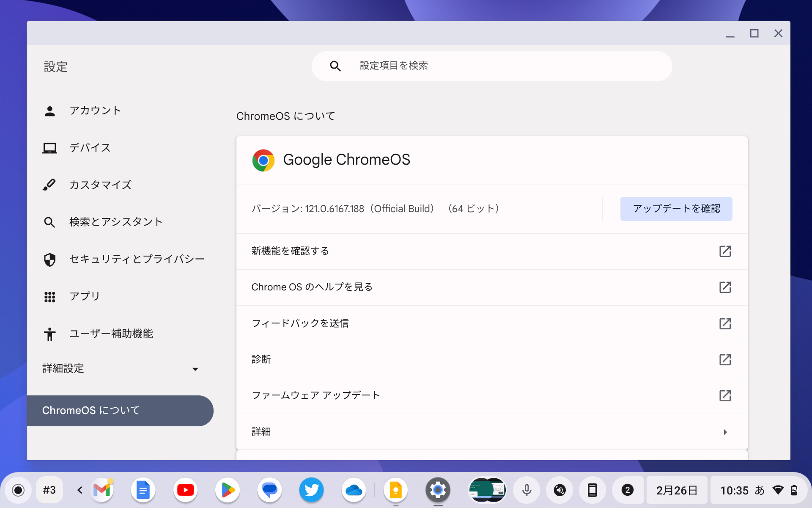Open Google Play Store from the shelf
The image size is (812, 508).
(227, 490)
